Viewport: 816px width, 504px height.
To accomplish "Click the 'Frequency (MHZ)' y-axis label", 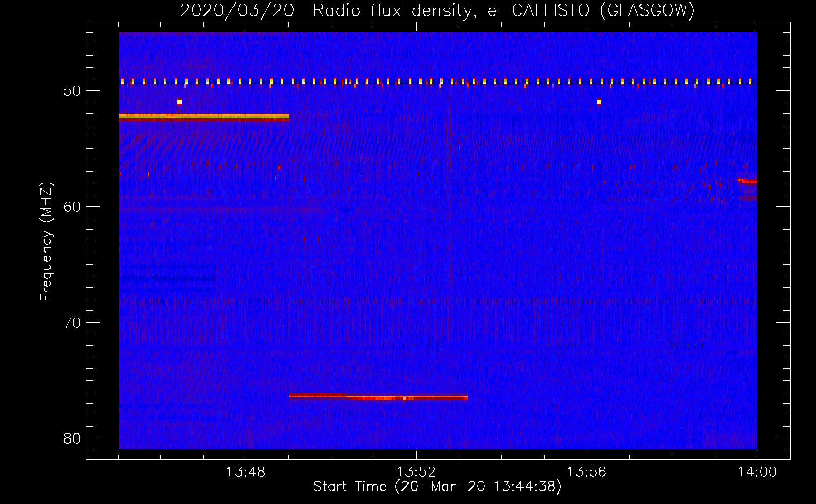I will point(46,242).
